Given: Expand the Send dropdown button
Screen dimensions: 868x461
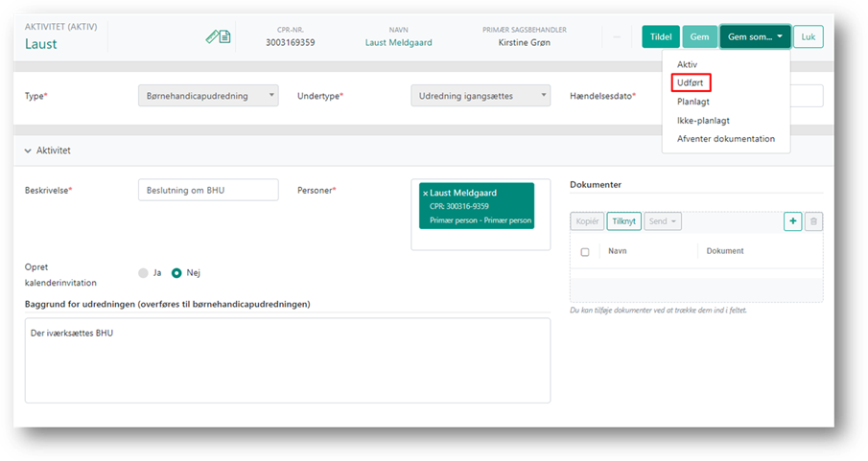Looking at the screenshot, I should (662, 221).
